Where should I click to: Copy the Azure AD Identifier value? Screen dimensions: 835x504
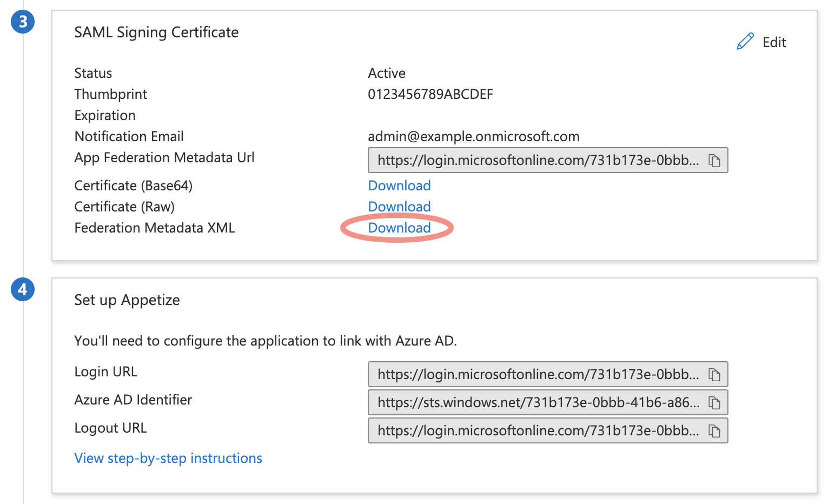pyautogui.click(x=714, y=403)
